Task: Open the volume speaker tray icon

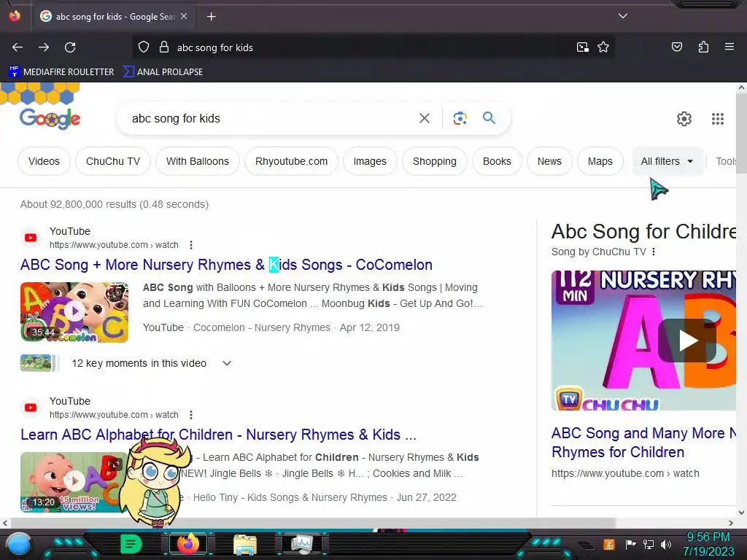Action: pos(666,544)
